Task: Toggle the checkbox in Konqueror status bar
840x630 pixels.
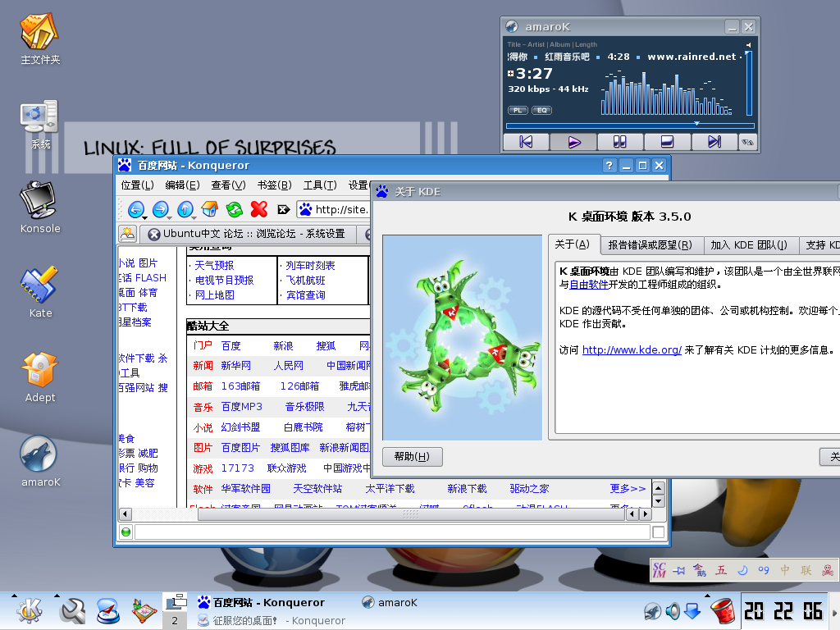Action: 659,532
